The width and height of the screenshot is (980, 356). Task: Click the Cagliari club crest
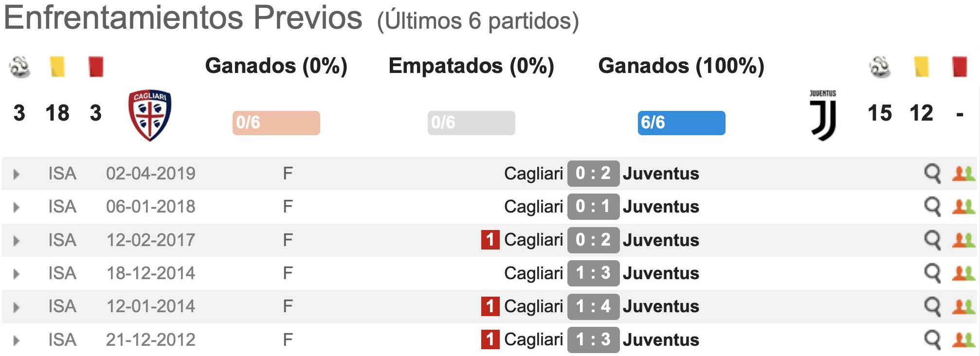(x=150, y=115)
